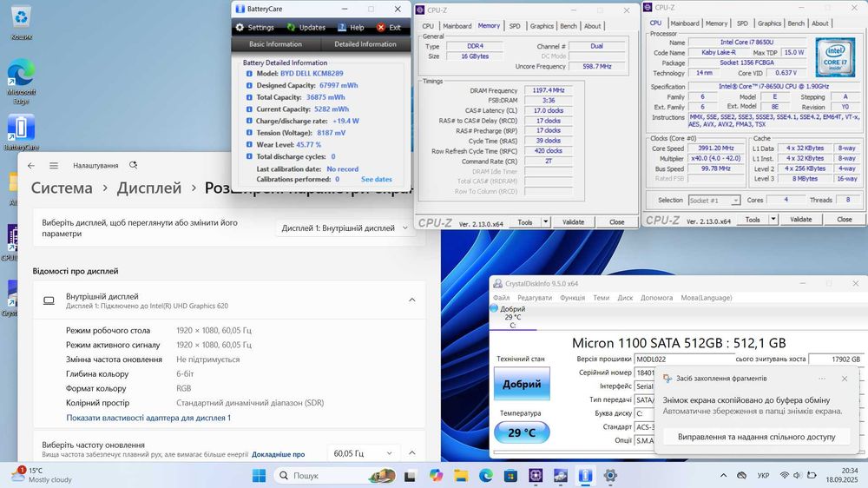The image size is (868, 488).
Task: Click the Система breadcrumb in Settings
Action: pyautogui.click(x=62, y=188)
